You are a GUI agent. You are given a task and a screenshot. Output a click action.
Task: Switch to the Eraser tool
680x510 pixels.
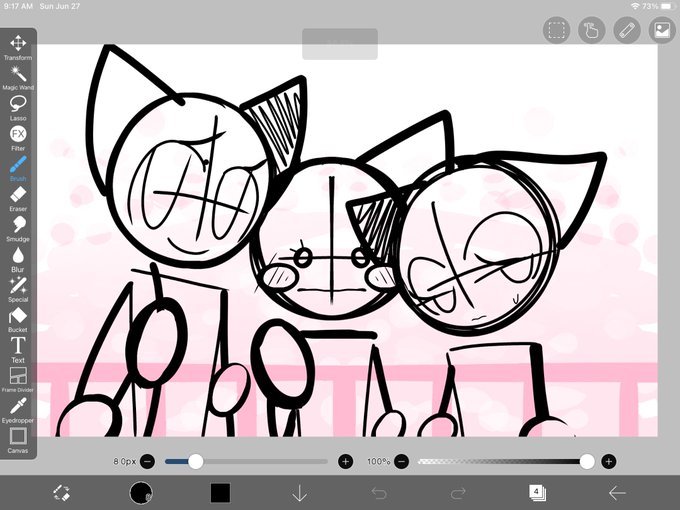[18, 199]
